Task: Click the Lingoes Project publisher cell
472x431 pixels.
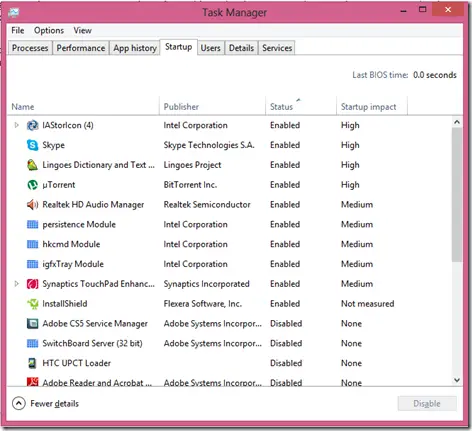Action: (192, 165)
